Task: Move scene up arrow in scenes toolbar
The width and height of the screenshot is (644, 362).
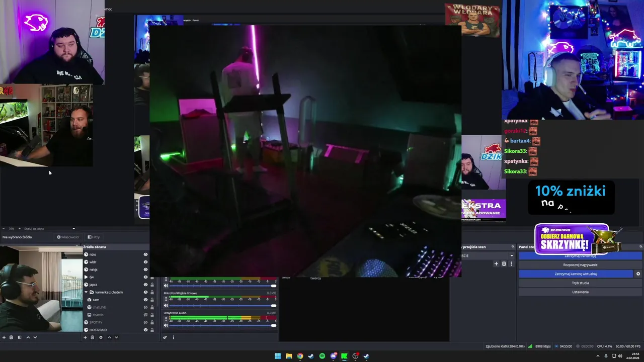Action: coord(28,337)
